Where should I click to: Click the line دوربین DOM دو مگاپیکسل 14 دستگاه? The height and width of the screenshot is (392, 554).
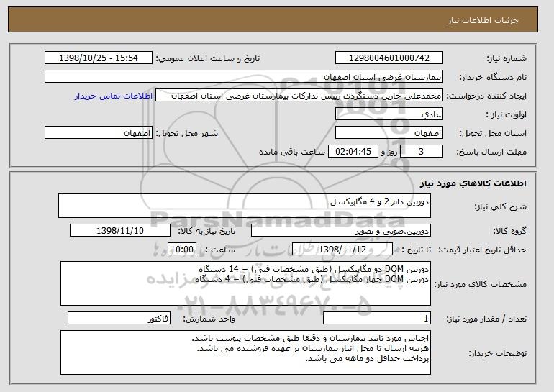coord(314,269)
